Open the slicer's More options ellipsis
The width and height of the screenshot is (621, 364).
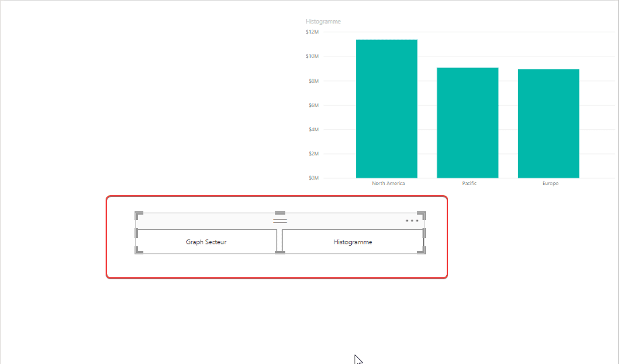(x=412, y=221)
